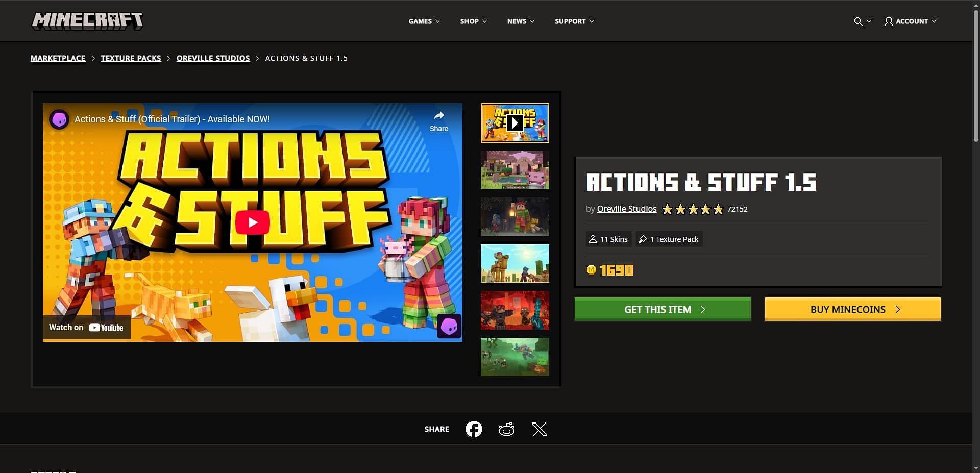This screenshot has width=980, height=473.
Task: Select the trailer video thumbnail
Action: point(514,123)
